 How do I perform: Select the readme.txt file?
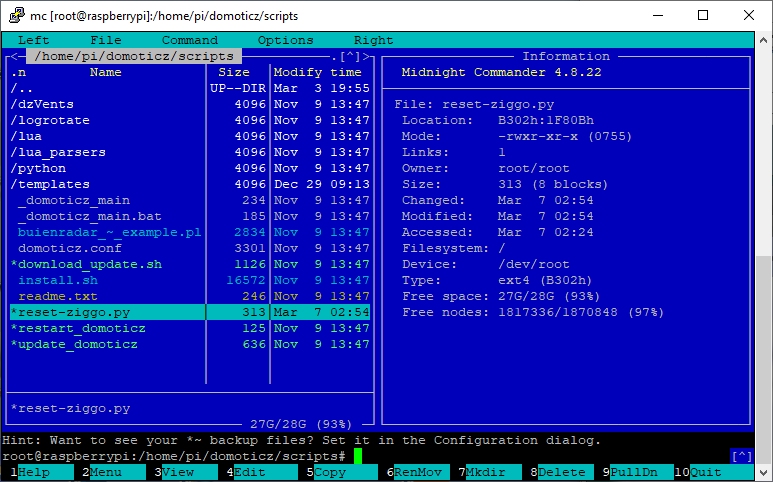[x=190, y=297]
